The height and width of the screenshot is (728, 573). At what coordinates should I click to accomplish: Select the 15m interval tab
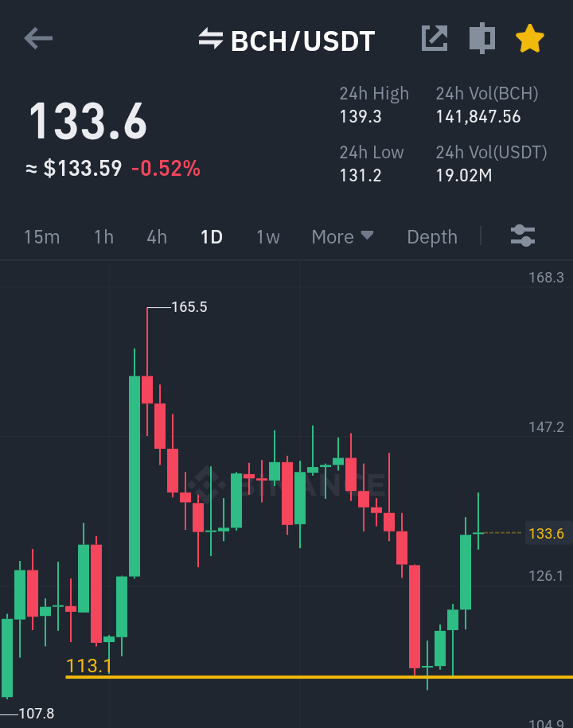pos(42,237)
